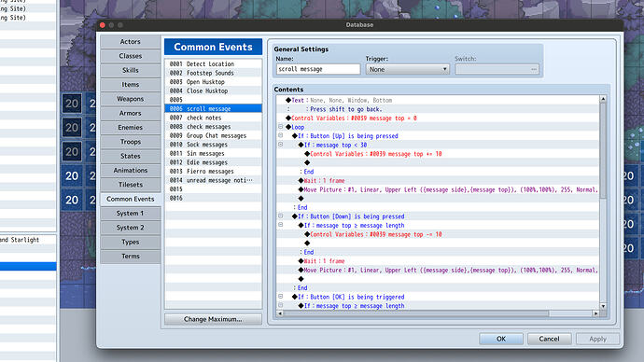Screen dimensions: 644x362
Task: Collapse the If Button [Down] pressed block
Action: coord(281,216)
